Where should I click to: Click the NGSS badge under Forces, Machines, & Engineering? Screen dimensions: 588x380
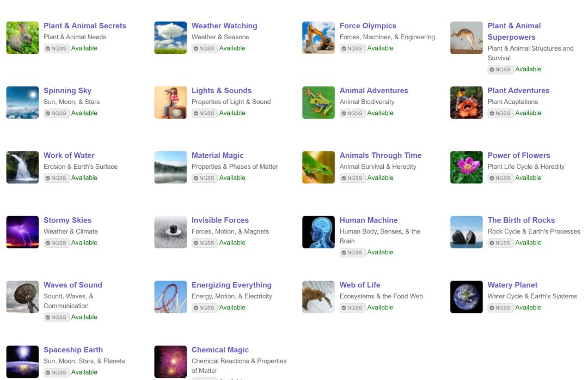pyautogui.click(x=352, y=48)
